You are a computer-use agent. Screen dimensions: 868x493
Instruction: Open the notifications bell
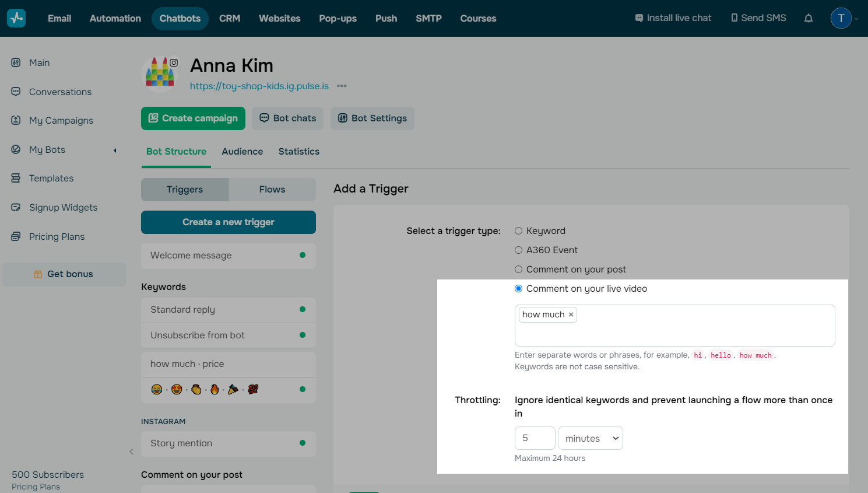(x=808, y=18)
